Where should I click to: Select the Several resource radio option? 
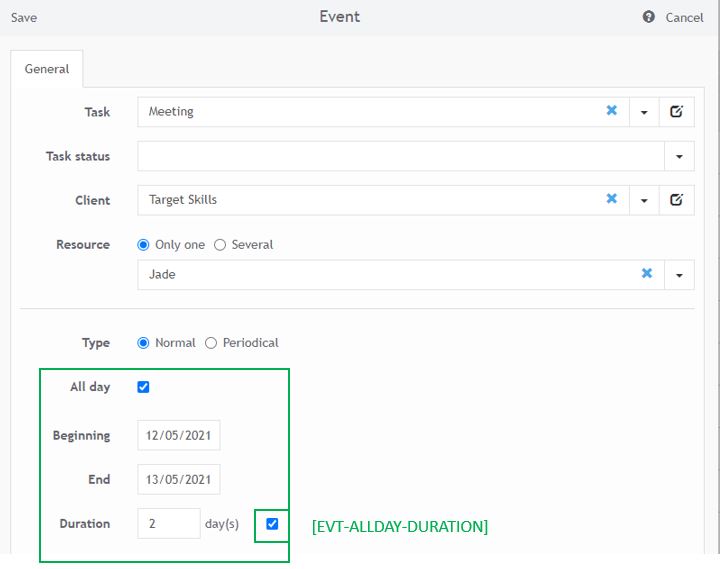point(220,245)
